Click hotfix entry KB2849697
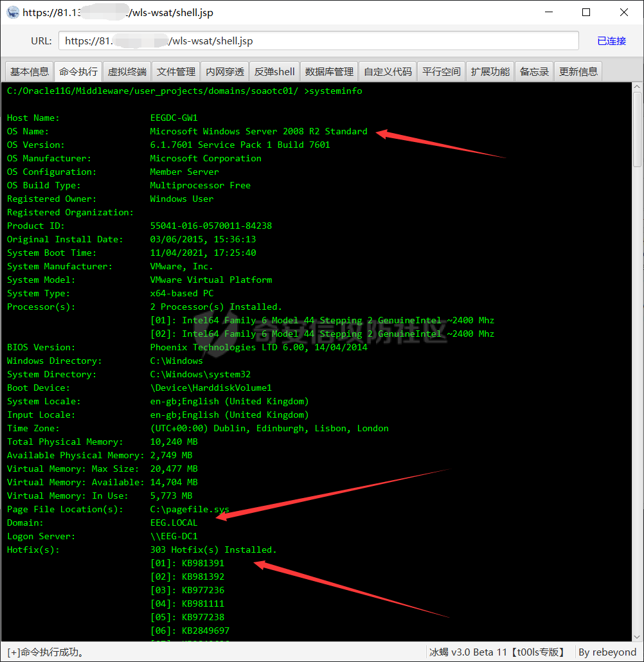This screenshot has height=662, width=644. coord(190,631)
